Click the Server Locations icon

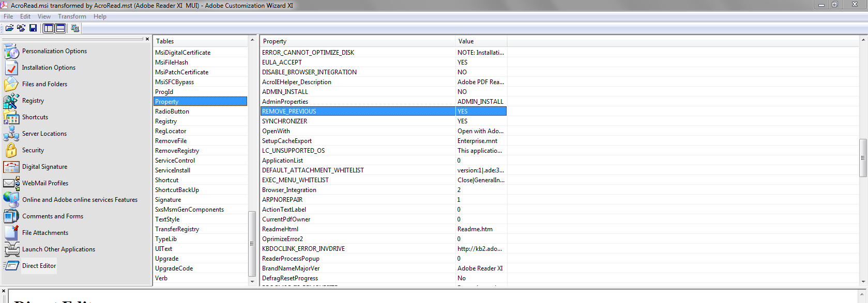coord(11,134)
